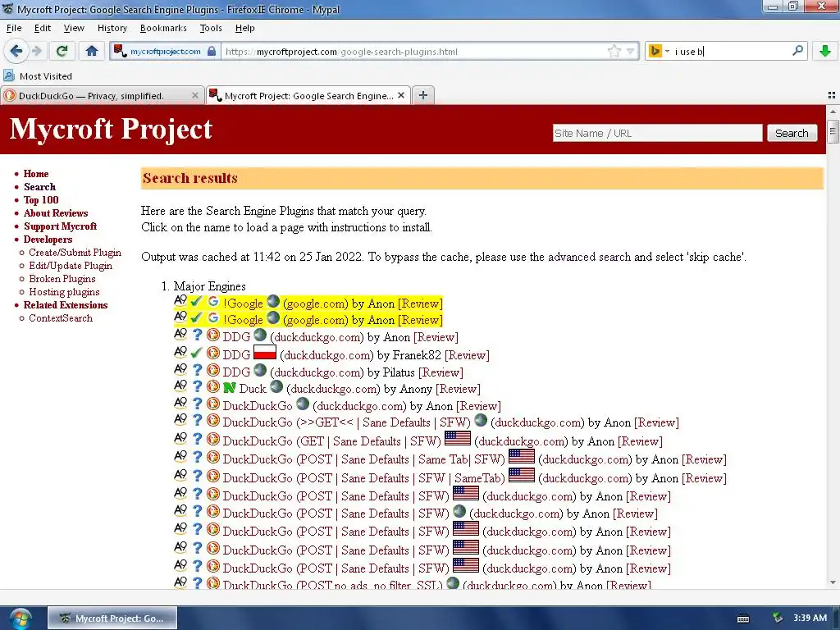Open the Hosting plugins link
This screenshot has height=630, width=840.
(64, 292)
